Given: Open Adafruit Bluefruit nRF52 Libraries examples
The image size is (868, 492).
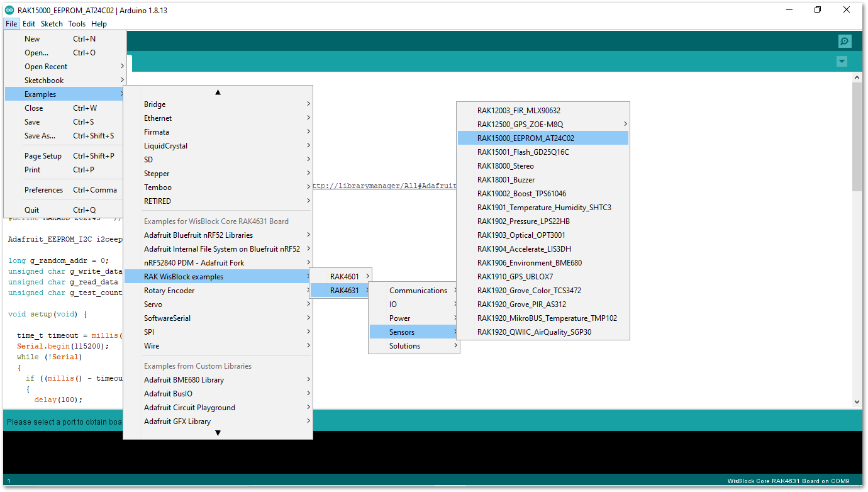Looking at the screenshot, I should (x=218, y=235).
